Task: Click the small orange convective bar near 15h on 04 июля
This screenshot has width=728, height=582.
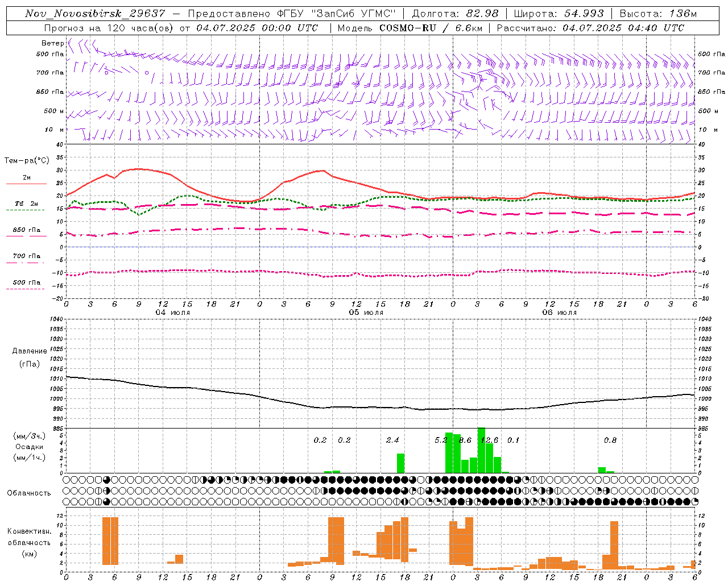Action: tap(179, 559)
